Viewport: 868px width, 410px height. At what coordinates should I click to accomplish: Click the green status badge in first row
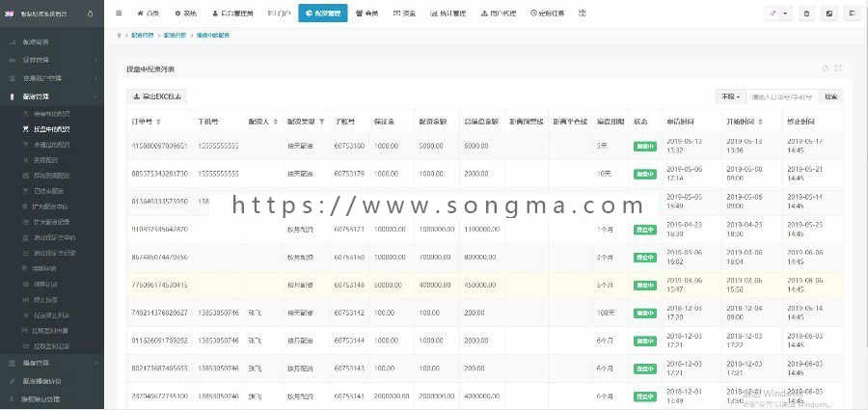(x=645, y=147)
